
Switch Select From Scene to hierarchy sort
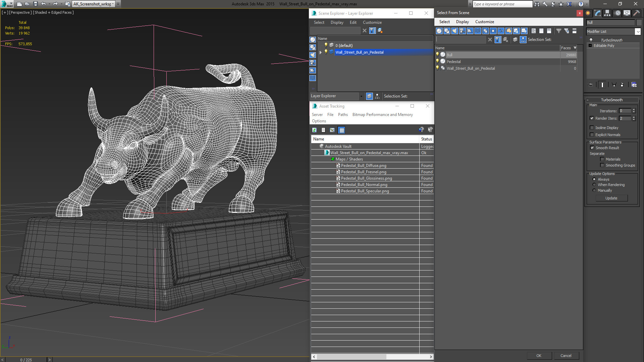coord(523,40)
